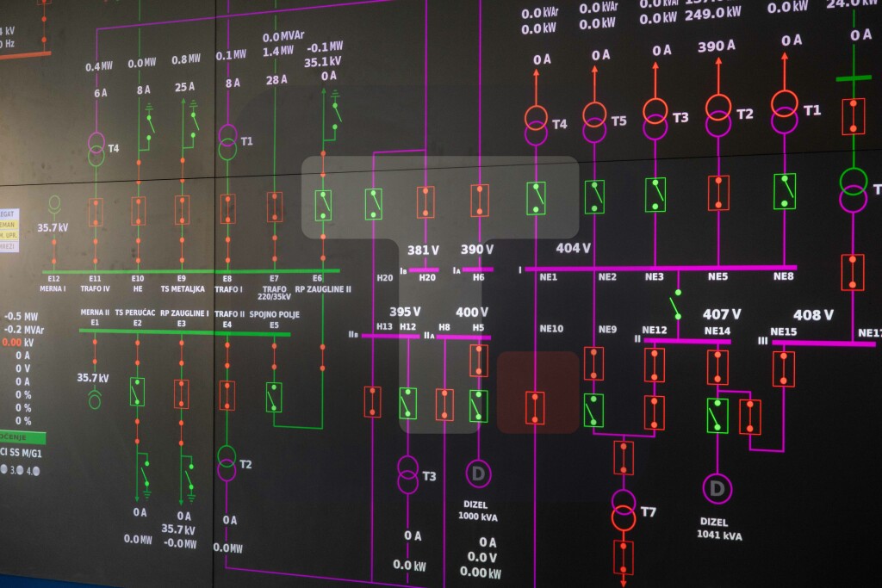Viewport: 882px width, 588px height.
Task: Click the E12 MERNA I voltage transformer symbol
Action: click(54, 204)
